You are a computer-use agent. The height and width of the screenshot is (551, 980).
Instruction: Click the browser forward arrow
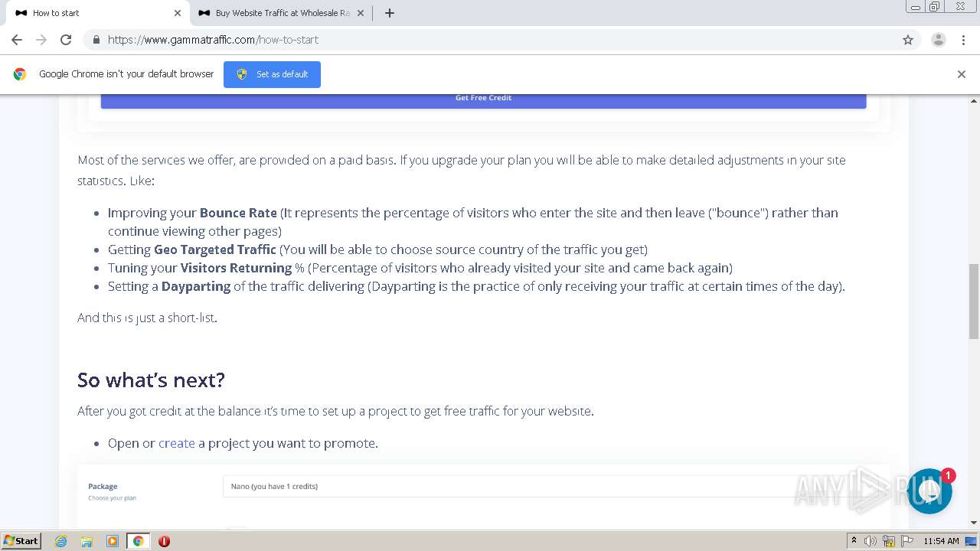[41, 40]
